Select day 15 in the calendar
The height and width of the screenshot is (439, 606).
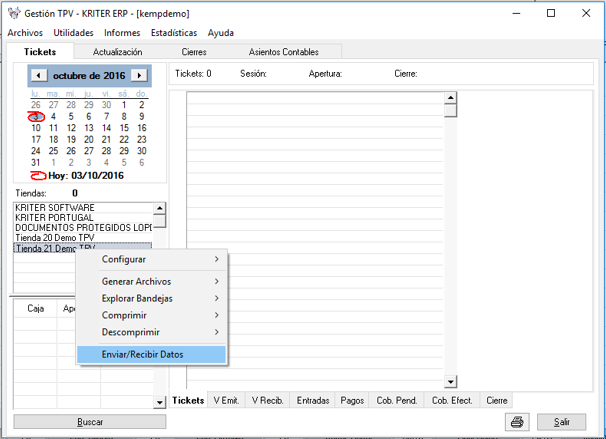click(125, 128)
